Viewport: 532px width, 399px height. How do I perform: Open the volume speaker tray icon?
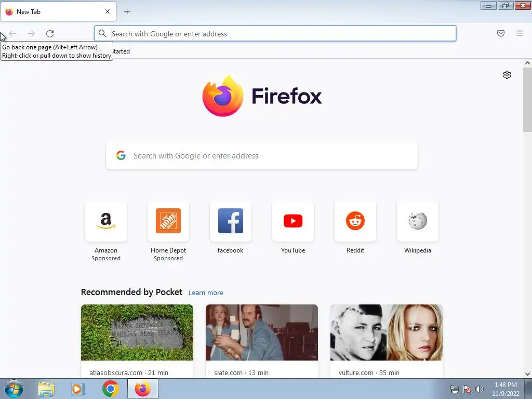coord(480,389)
